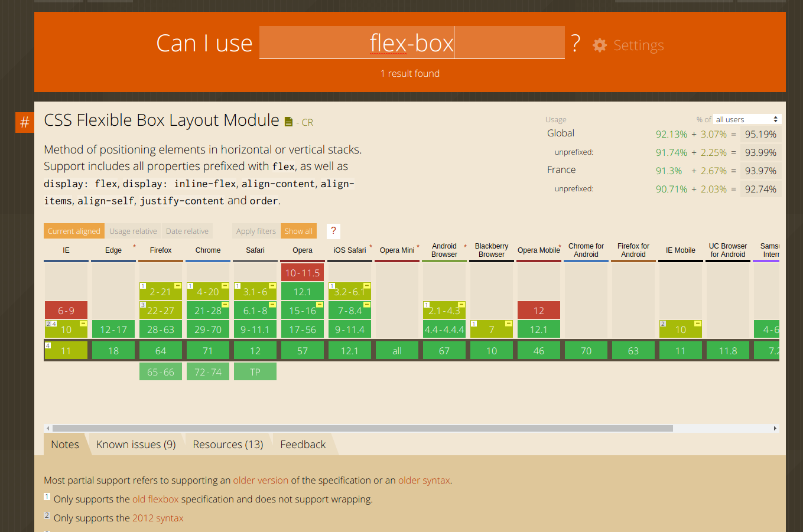Image resolution: width=803 pixels, height=532 pixels.
Task: Click the UC Browser for Android header
Action: 728,250
